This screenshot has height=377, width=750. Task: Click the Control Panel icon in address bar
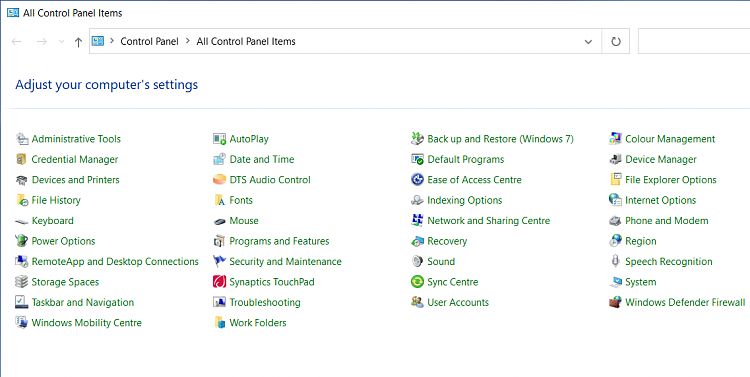click(98, 41)
